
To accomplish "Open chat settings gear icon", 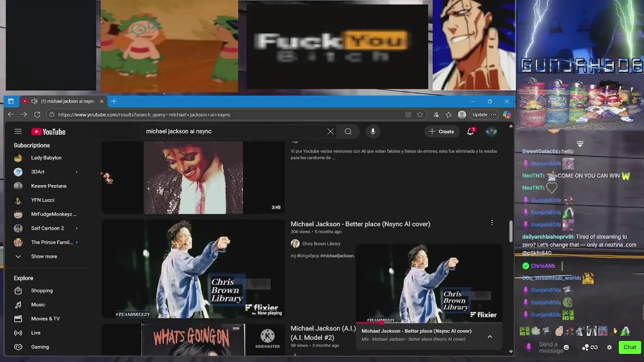I will click(x=609, y=347).
